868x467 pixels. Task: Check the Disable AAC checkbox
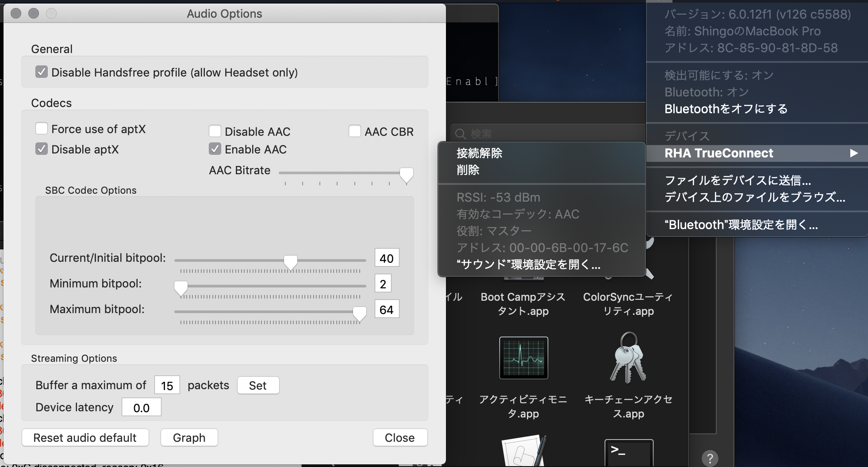click(215, 131)
